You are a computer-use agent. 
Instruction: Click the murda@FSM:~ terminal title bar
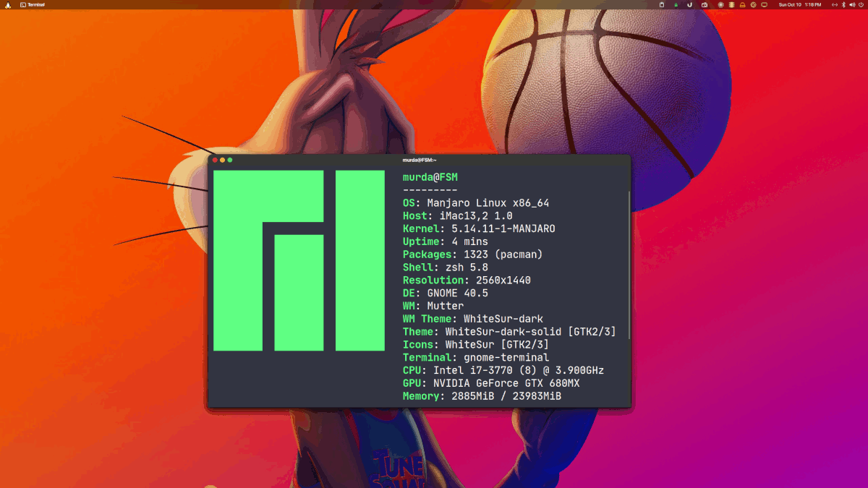click(x=420, y=160)
